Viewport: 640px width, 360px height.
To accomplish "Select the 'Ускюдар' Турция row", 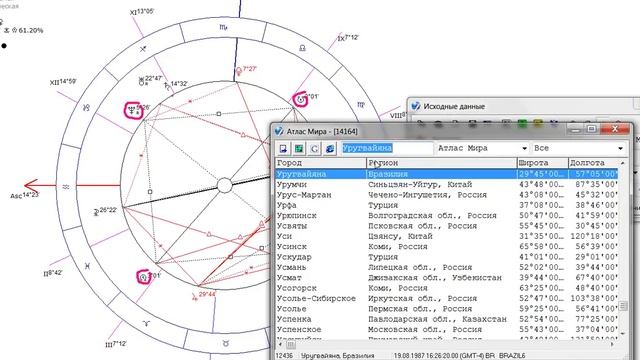I will coord(447,257).
